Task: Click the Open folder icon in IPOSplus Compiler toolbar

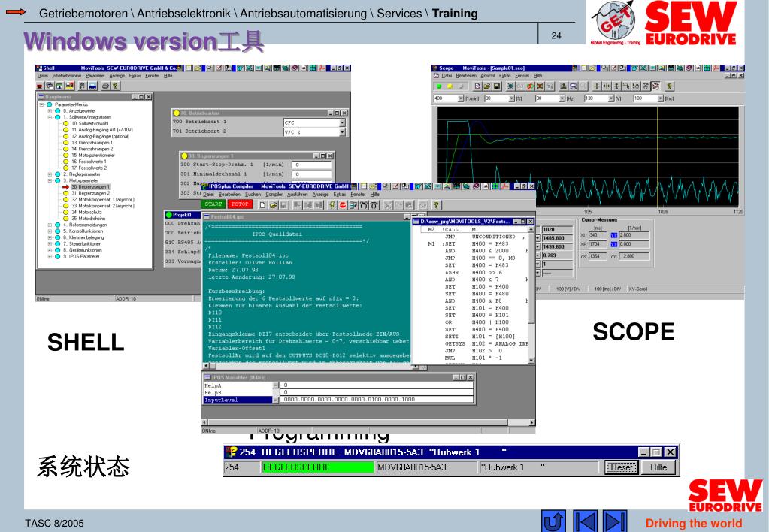Action: tap(273, 205)
